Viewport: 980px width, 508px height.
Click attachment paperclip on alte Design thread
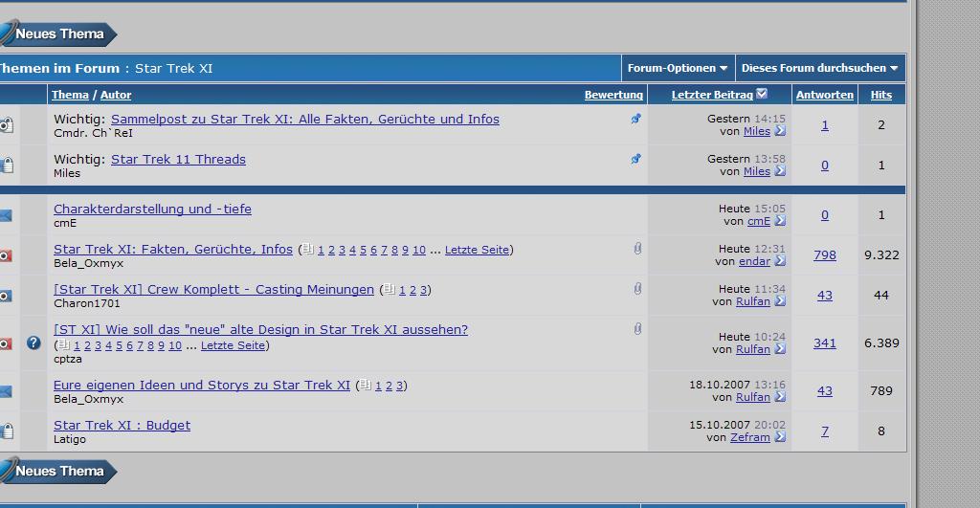637,329
